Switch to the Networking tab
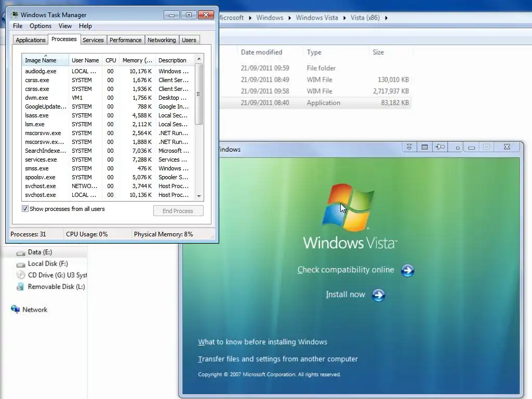 tap(162, 40)
